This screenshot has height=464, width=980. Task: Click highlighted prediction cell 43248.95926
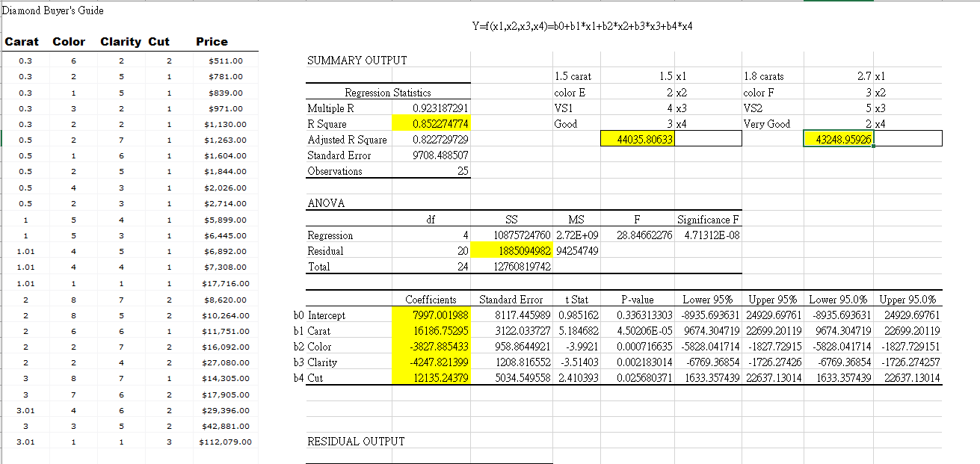click(837, 139)
